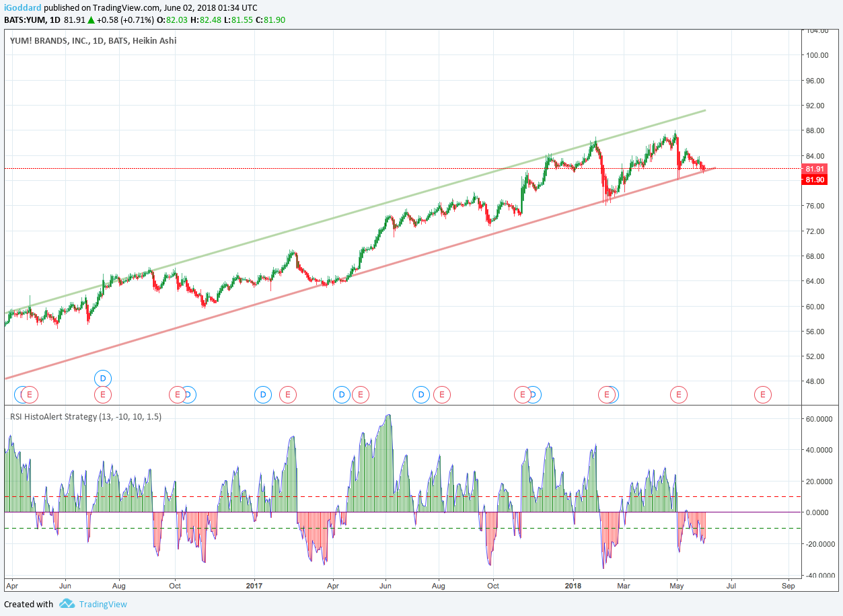Click the red 81.91 price label
The width and height of the screenshot is (843, 616).
point(815,169)
